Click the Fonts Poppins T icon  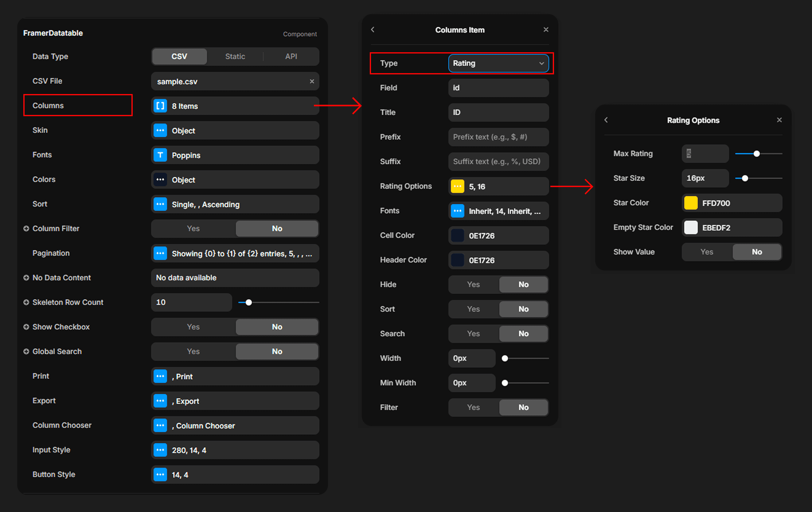pos(160,155)
